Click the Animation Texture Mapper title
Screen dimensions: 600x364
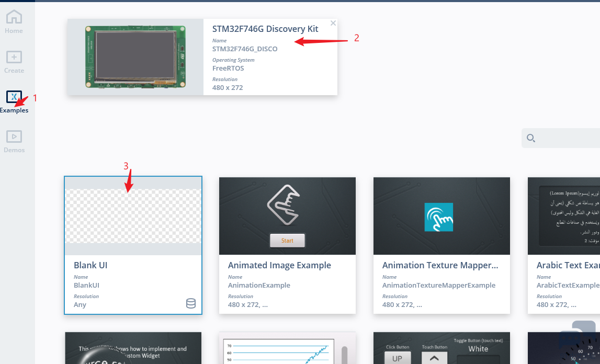click(440, 265)
